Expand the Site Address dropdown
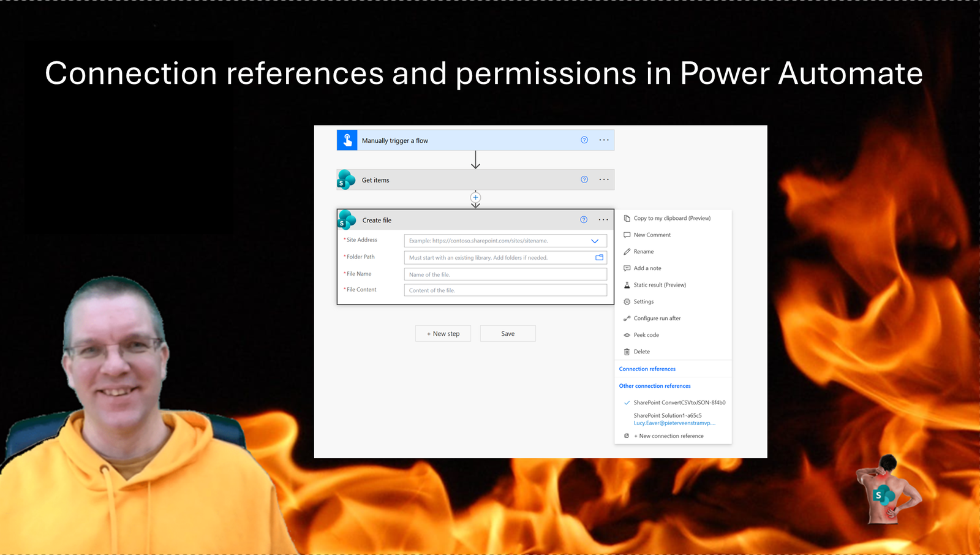Viewport: 980px width, 555px height. (x=595, y=241)
